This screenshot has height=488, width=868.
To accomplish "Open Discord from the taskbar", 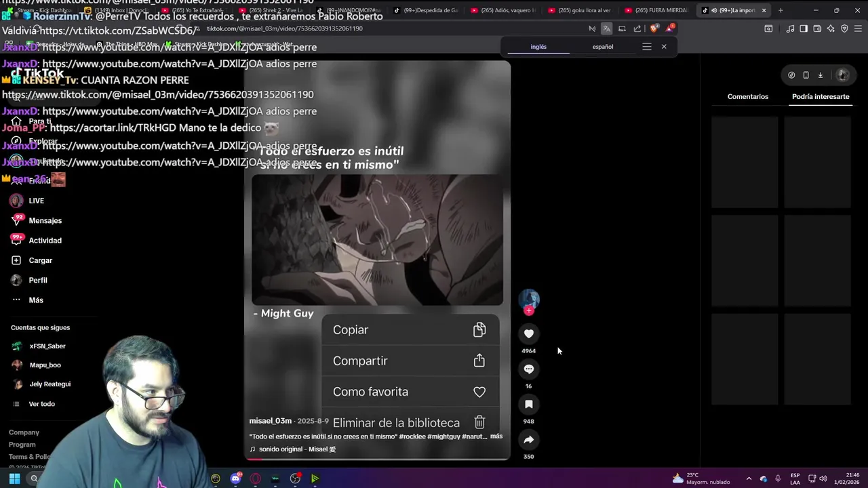I will pos(235,479).
